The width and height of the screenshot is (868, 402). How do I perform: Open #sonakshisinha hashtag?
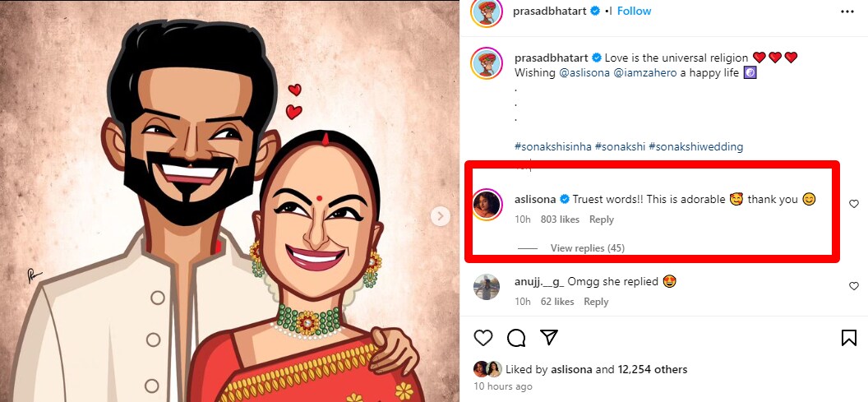tap(547, 146)
